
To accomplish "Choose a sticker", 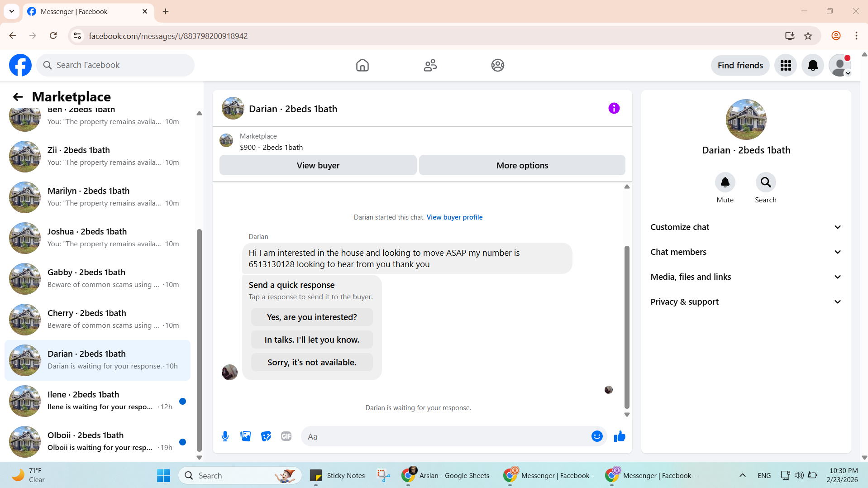I will coord(266,436).
